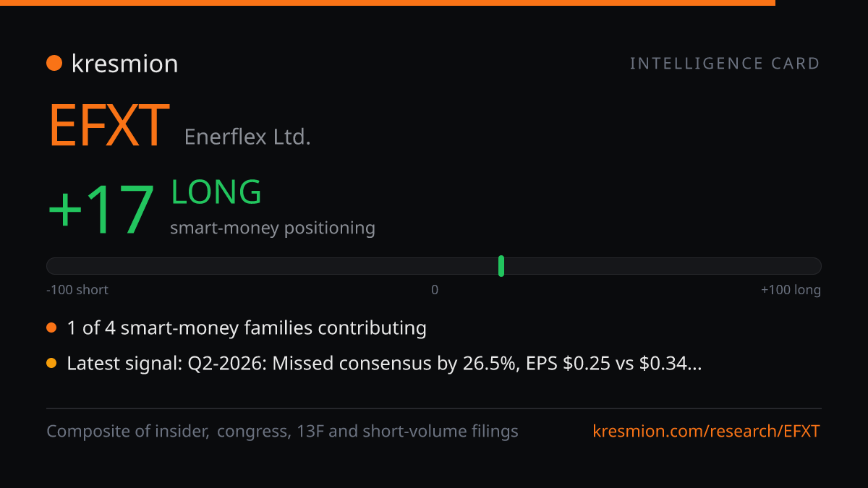Image resolution: width=868 pixels, height=488 pixels.
Task: Click the +17 positioning score
Action: 101,210
